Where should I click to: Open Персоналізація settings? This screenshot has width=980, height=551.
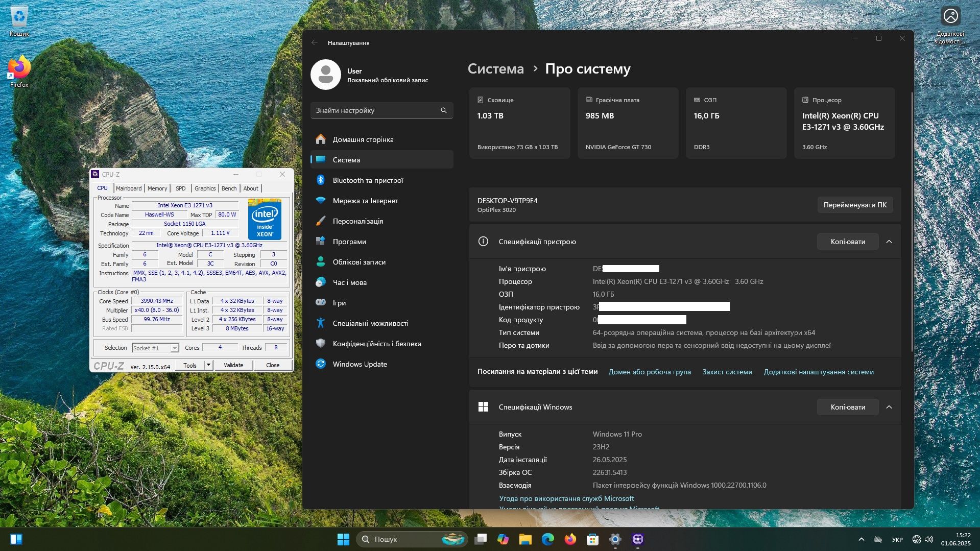coord(381,221)
